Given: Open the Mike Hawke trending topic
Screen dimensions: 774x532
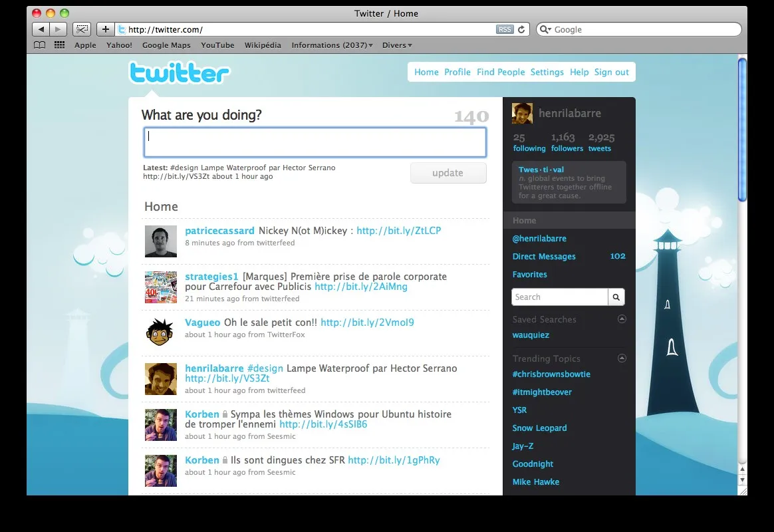Looking at the screenshot, I should click(x=535, y=481).
